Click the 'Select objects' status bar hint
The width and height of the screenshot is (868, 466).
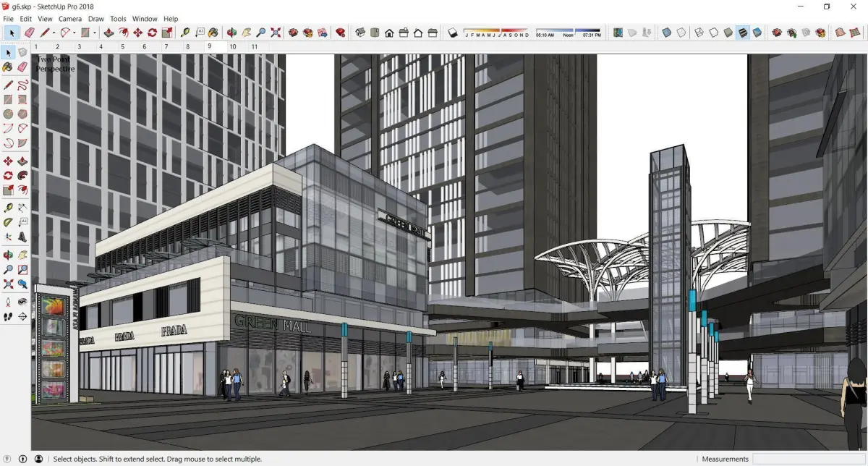pos(157,459)
